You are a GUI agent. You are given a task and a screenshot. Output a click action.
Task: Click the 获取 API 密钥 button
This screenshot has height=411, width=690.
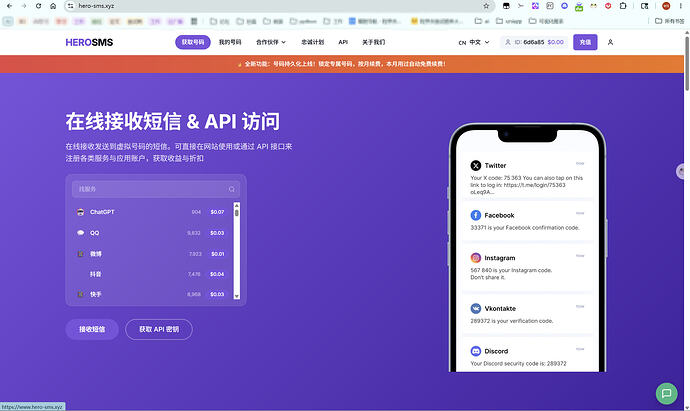click(x=159, y=329)
